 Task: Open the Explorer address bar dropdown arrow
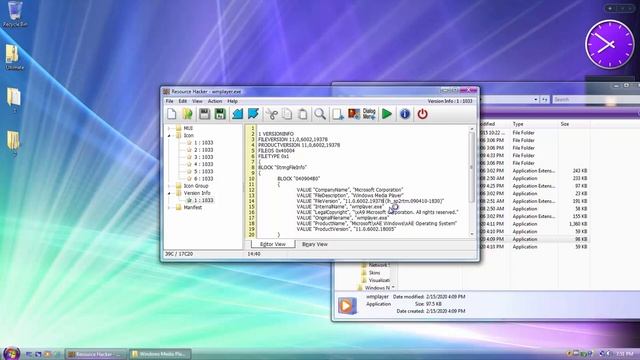536,99
